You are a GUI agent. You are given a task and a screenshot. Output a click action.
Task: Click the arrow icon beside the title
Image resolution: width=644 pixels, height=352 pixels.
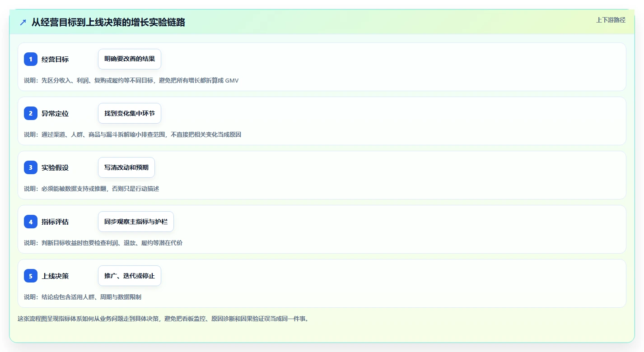[23, 23]
